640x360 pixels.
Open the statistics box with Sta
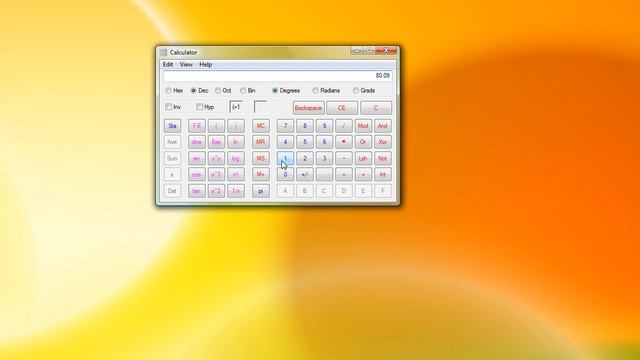pos(172,126)
